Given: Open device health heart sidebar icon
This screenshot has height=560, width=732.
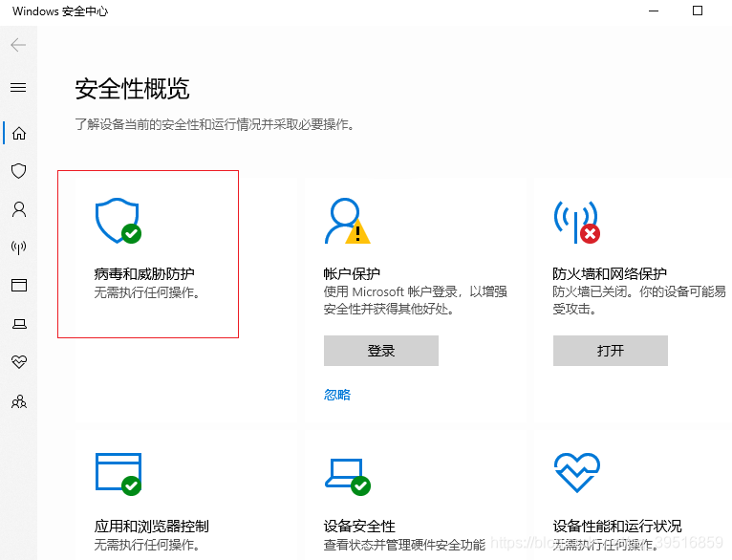Looking at the screenshot, I should point(19,361).
